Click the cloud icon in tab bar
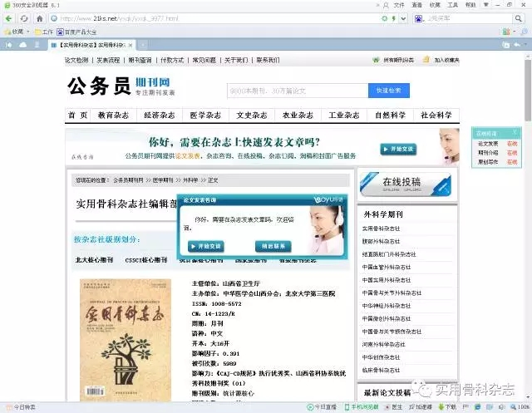The image size is (532, 413). tap(22, 45)
